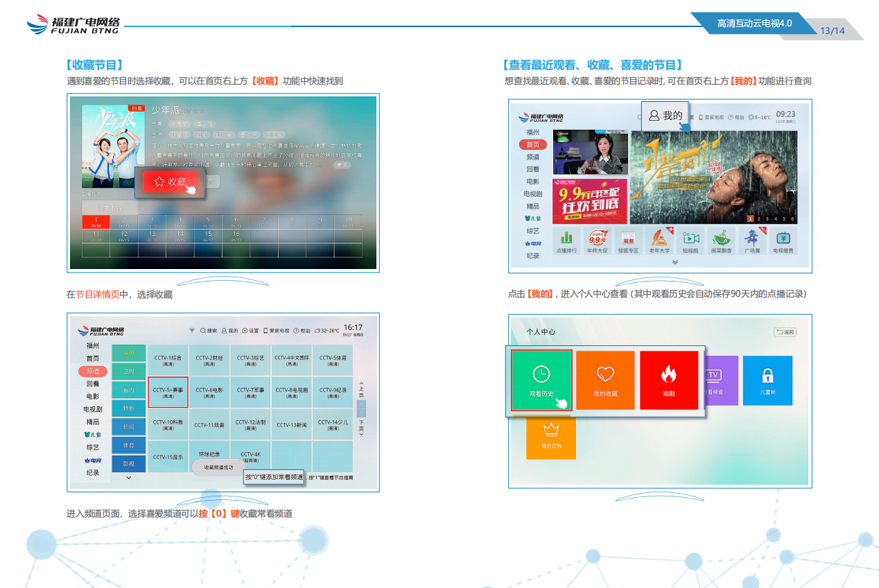Open the 电视缴费 payment icon
879x588 pixels.
tap(783, 241)
